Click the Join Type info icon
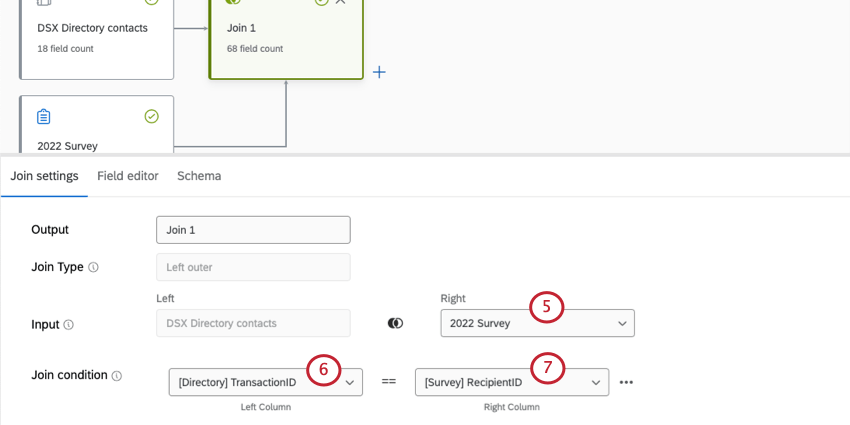The image size is (850, 425). [94, 268]
